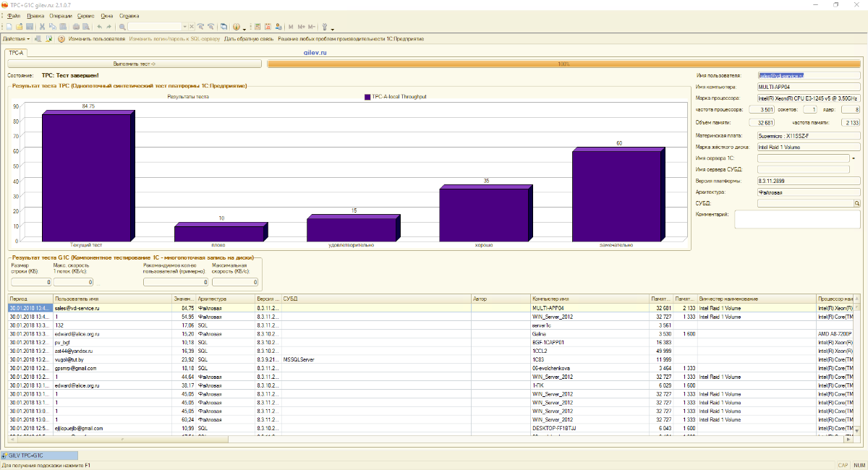
Task: Expand the Имя сервера 1С selector
Action: [854, 158]
